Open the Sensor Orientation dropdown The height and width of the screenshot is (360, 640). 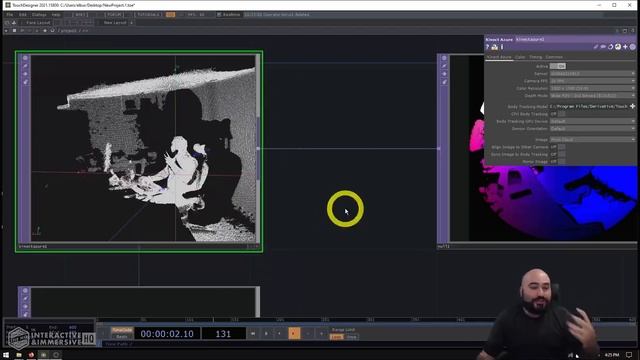[x=592, y=129]
